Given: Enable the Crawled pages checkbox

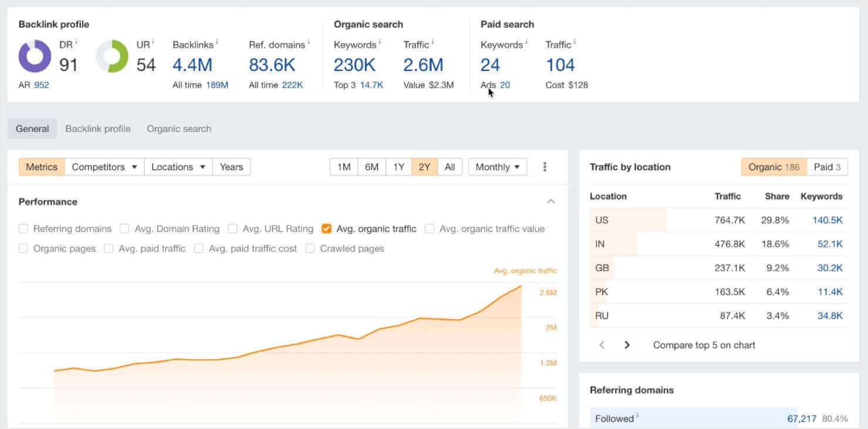Looking at the screenshot, I should [x=310, y=248].
